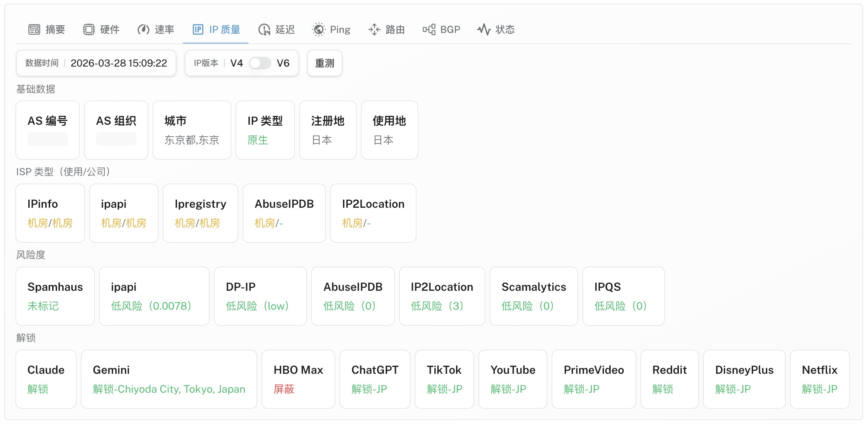Click the PrimeVideo unlock card
This screenshot has height=426, width=868.
point(594,379)
